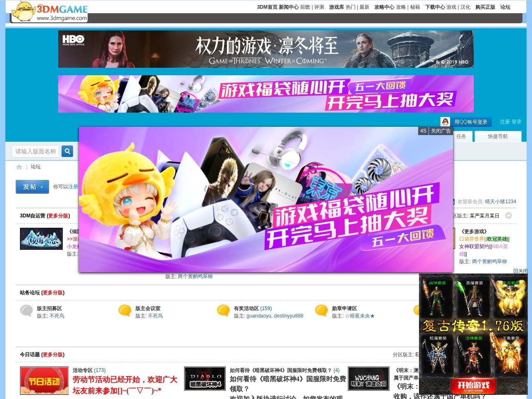Screen dimensions: 532x399
Task: Click the 有奖活动区 yellow bubble icon
Action: click(223, 310)
